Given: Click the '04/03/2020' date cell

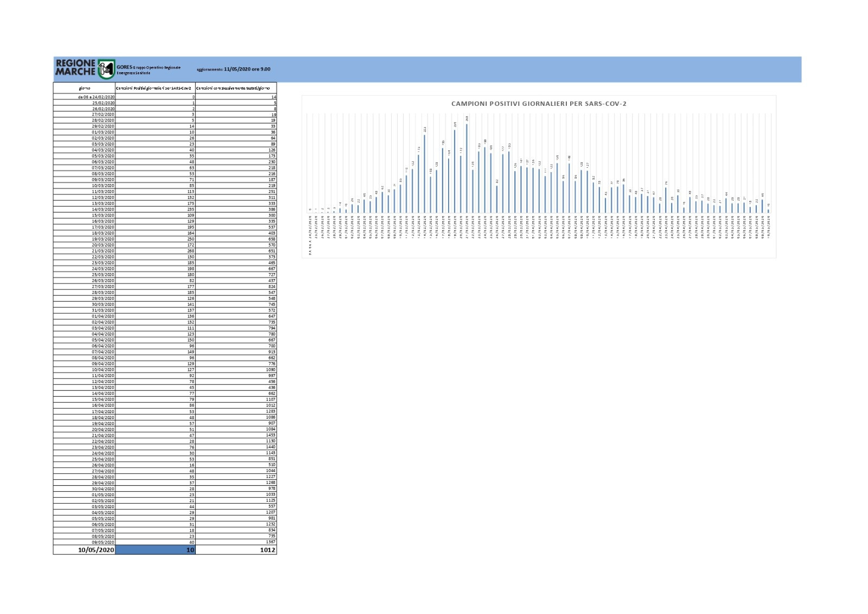Looking at the screenshot, I should pyautogui.click(x=85, y=150).
